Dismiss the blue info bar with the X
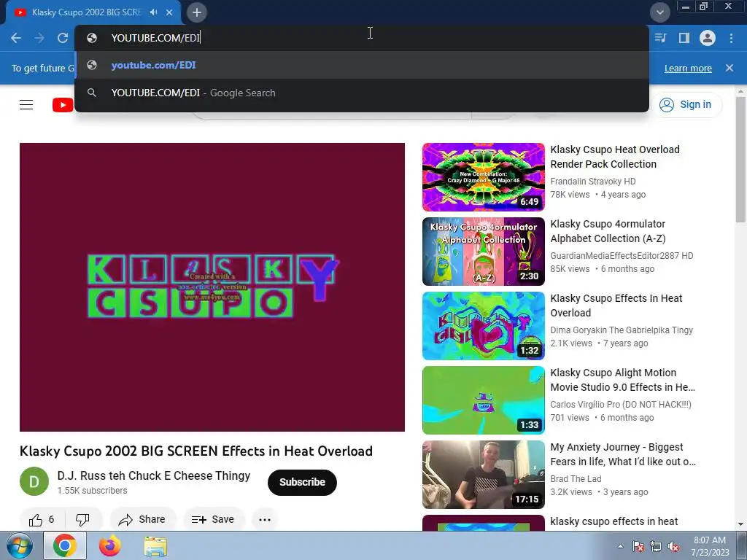The height and width of the screenshot is (560, 747). 729,68
